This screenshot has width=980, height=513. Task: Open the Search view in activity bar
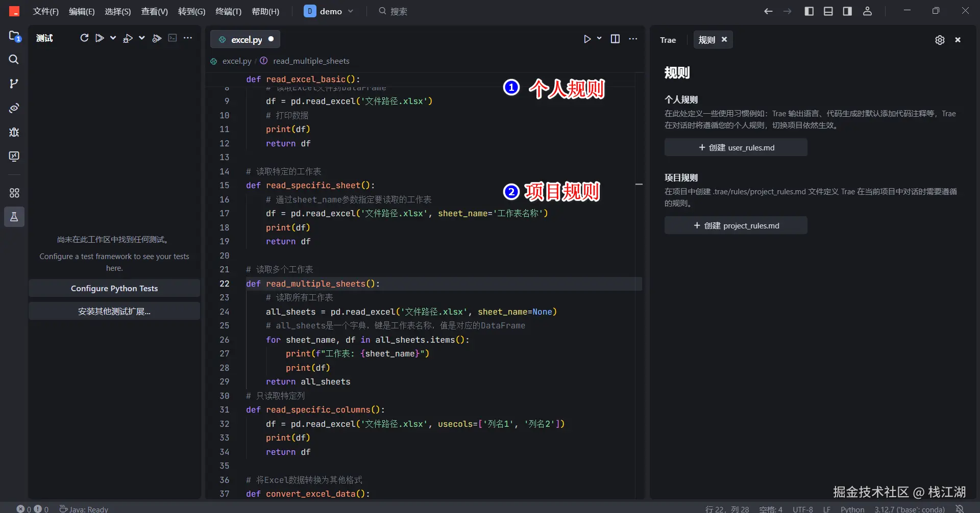point(14,60)
